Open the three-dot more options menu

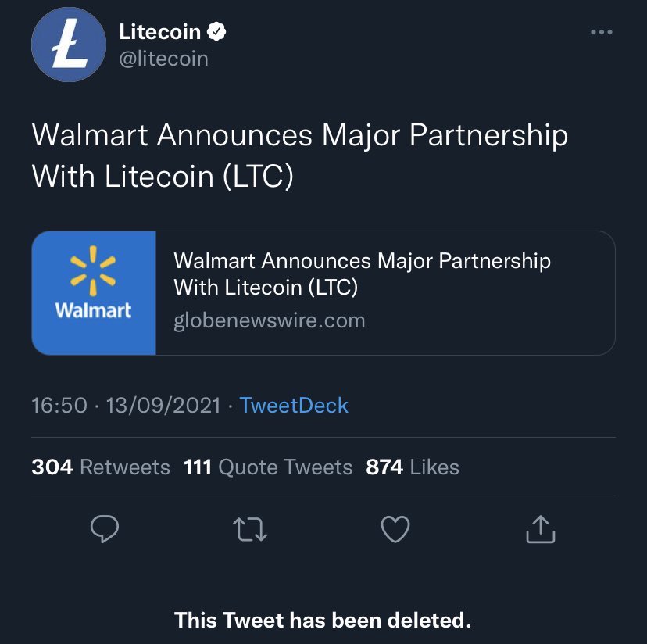click(601, 33)
